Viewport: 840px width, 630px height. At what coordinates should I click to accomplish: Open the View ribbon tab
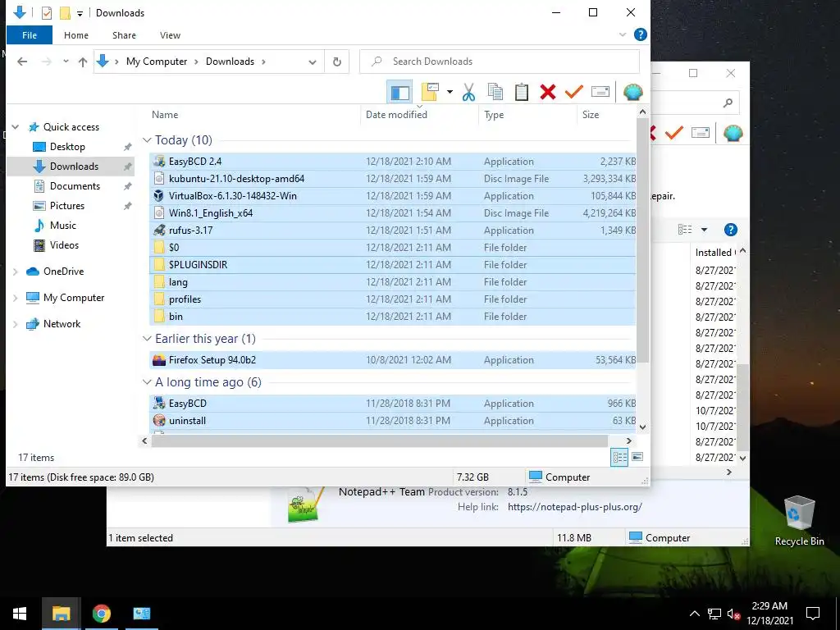click(x=170, y=35)
